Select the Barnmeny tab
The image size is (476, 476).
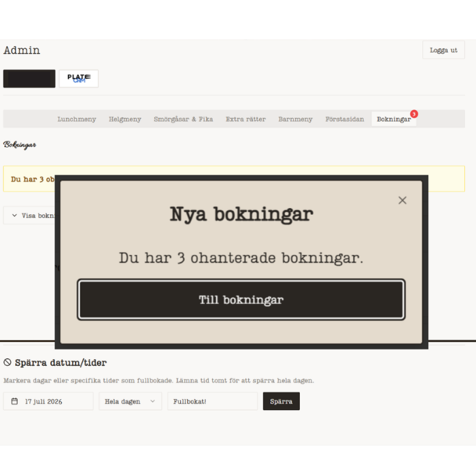pos(295,119)
